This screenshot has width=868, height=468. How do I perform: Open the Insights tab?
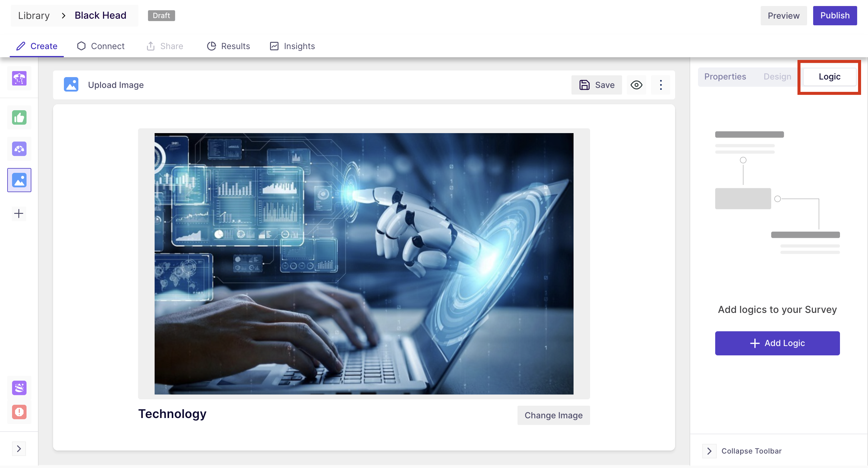tap(292, 46)
